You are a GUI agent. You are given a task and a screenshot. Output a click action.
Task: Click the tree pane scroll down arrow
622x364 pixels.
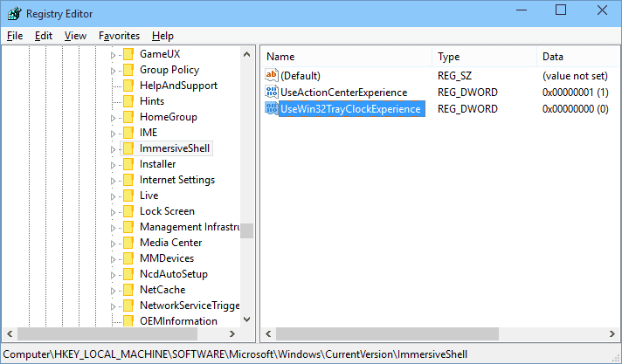(x=246, y=319)
